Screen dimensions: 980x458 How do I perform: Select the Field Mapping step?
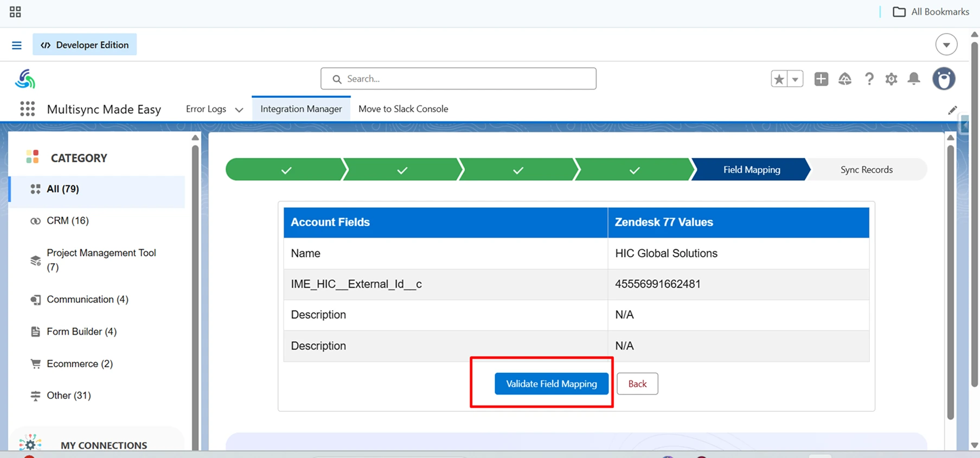(x=752, y=170)
